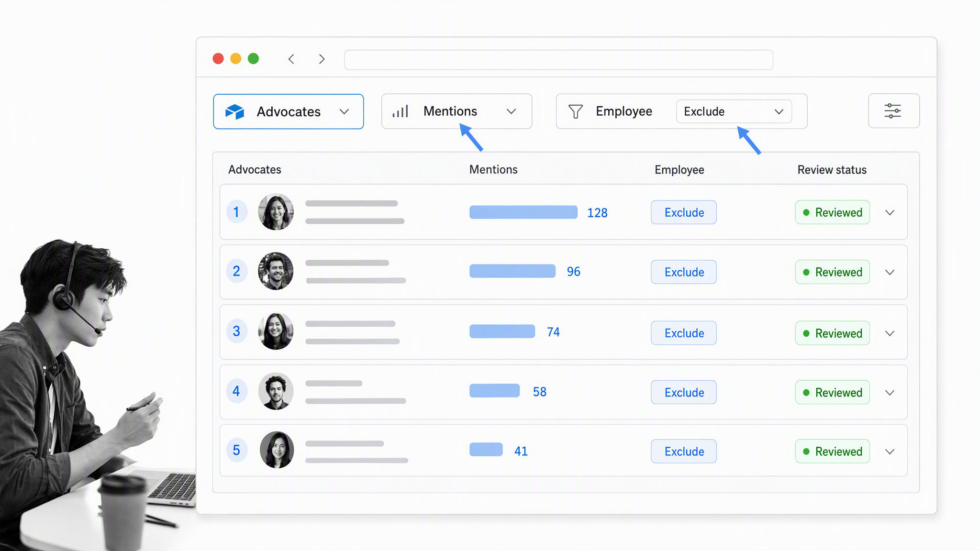Click the Reviewed status badge in row 1

pos(833,212)
